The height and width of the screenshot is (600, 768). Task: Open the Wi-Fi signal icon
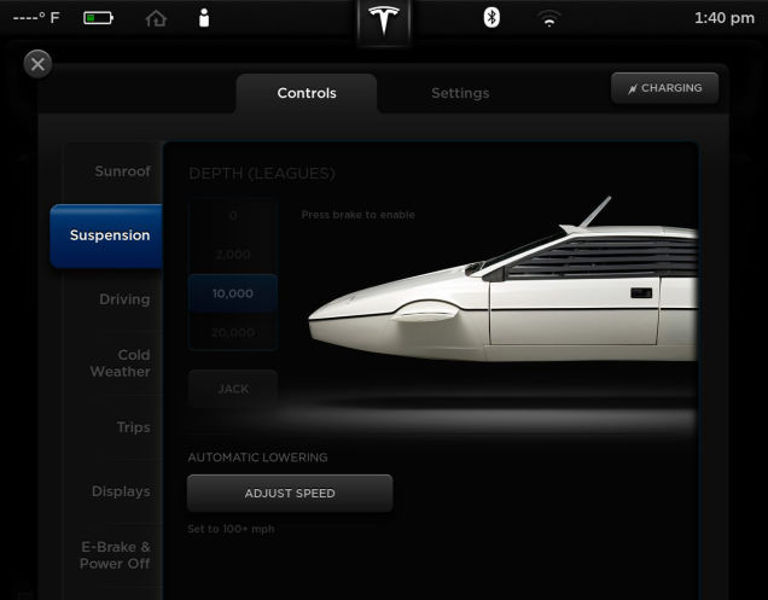(549, 18)
